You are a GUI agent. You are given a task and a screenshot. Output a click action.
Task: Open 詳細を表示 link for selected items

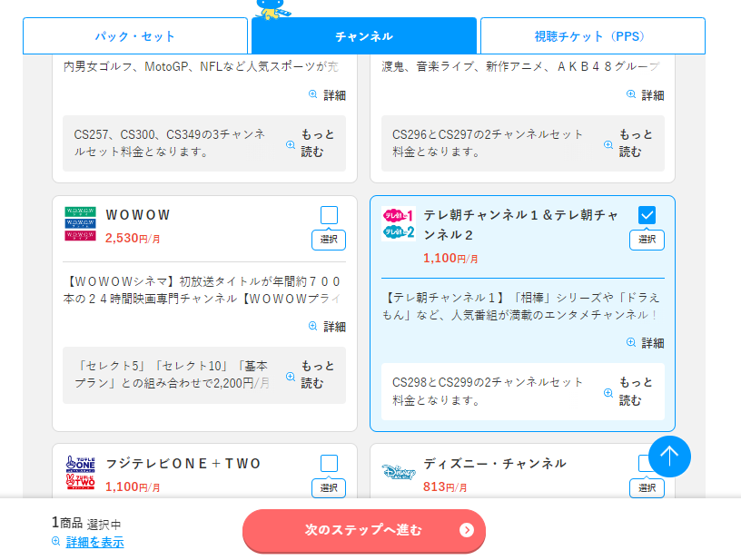pyautogui.click(x=95, y=542)
